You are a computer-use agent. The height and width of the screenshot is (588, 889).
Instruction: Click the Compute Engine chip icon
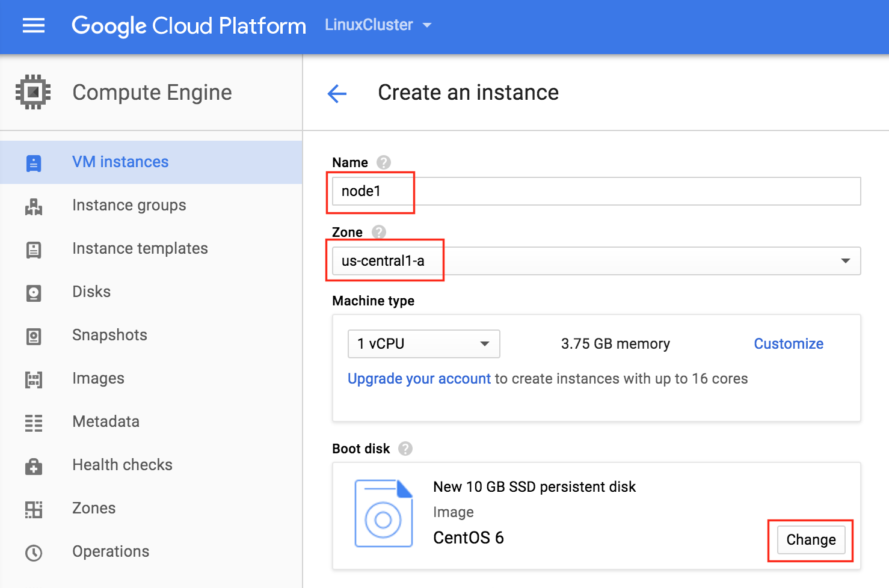click(x=33, y=92)
